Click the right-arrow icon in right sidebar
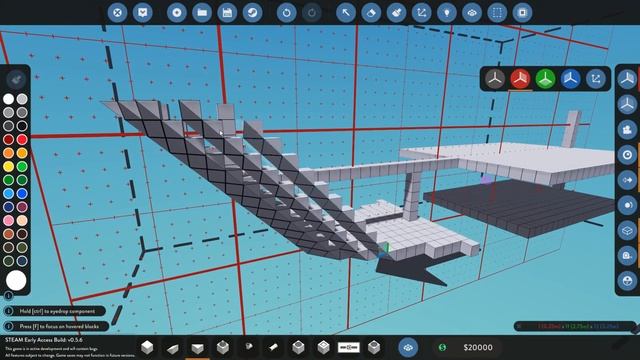The height and width of the screenshot is (360, 640). (627, 180)
